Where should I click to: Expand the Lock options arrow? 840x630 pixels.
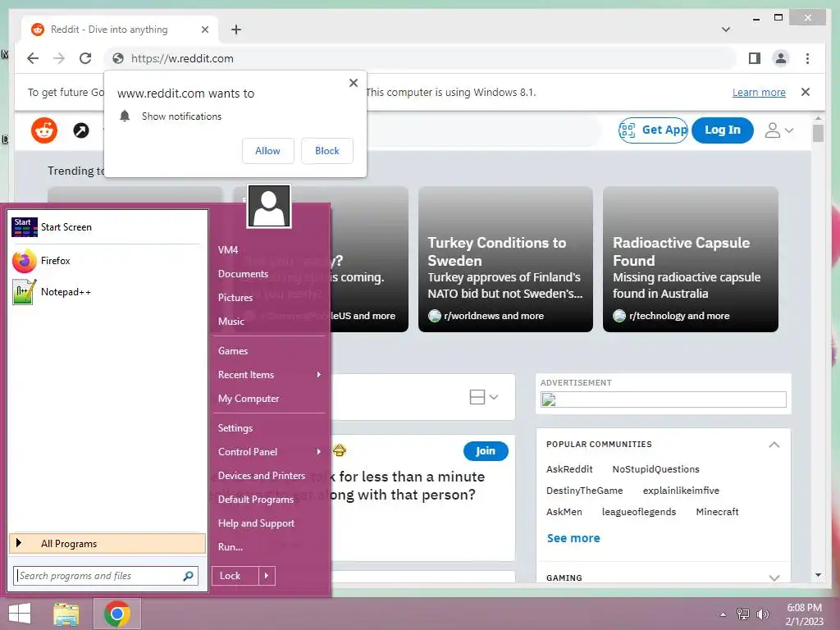pos(267,576)
